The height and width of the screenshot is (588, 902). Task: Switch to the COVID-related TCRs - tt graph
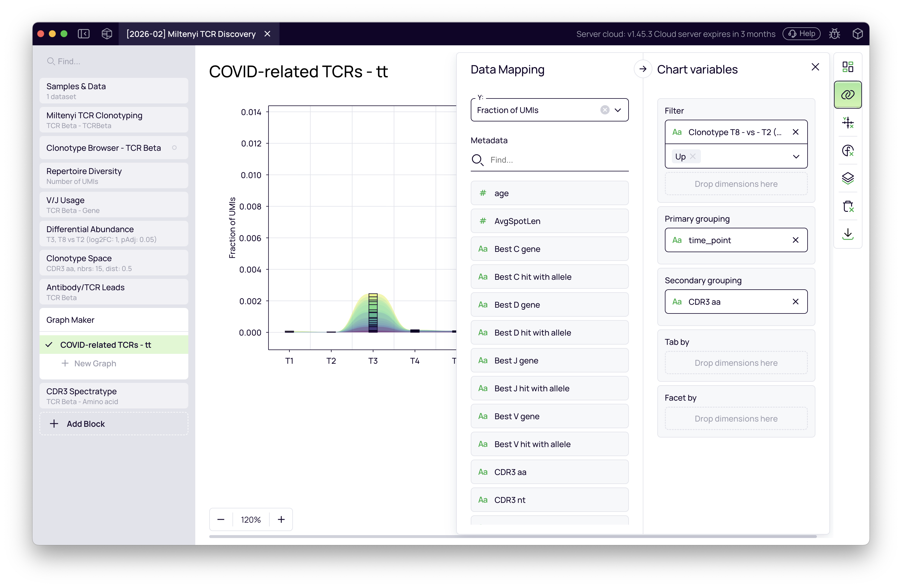[105, 345]
